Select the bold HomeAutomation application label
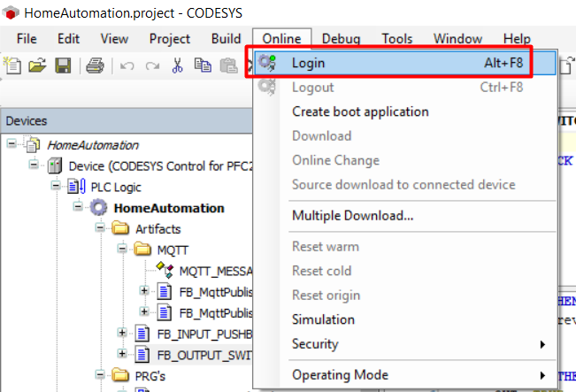Image resolution: width=576 pixels, height=392 pixels. pyautogui.click(x=169, y=208)
